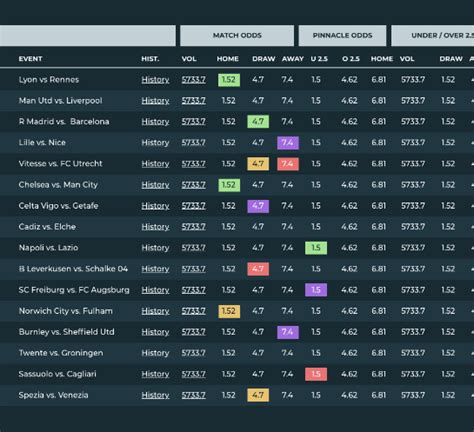474x432 pixels.
Task: Open Cadiz vs. Elche History link
Action: coord(155,227)
